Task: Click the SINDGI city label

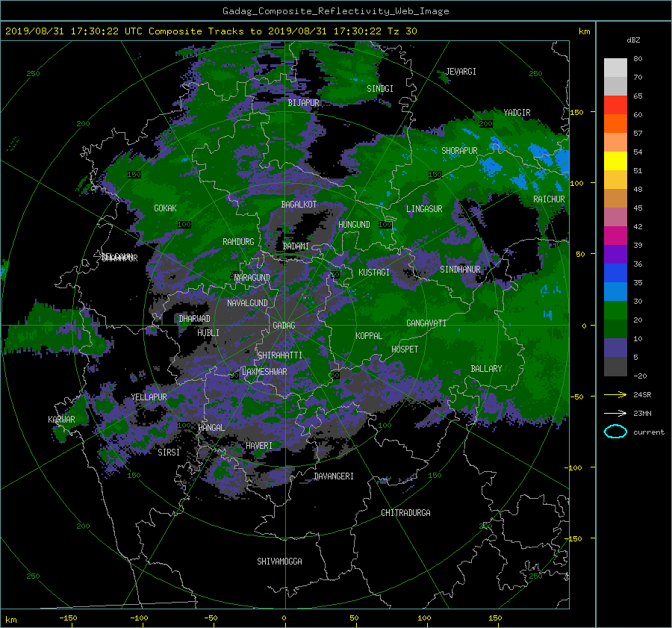Action: pyautogui.click(x=380, y=89)
